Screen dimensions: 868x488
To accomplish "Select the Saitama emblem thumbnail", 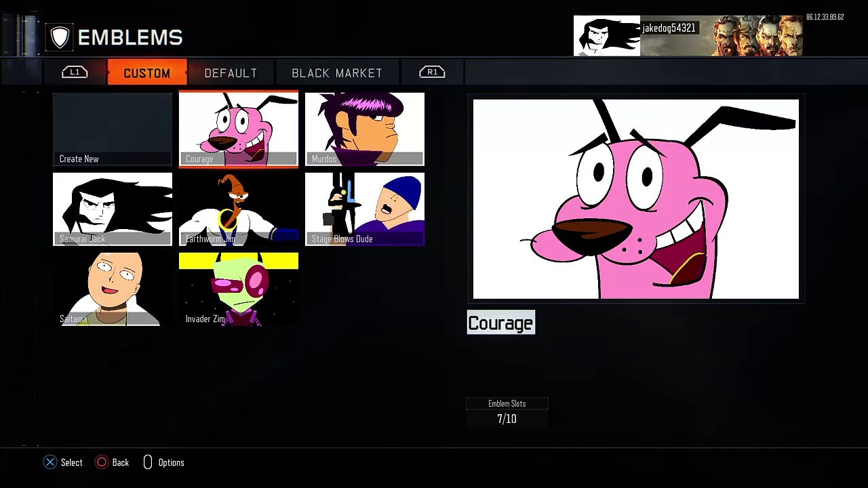I will (113, 289).
